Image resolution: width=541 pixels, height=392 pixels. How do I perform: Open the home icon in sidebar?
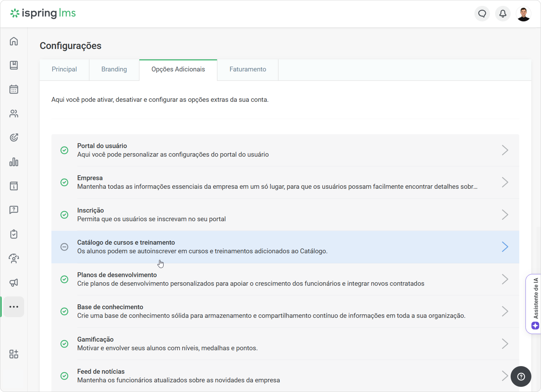[14, 41]
